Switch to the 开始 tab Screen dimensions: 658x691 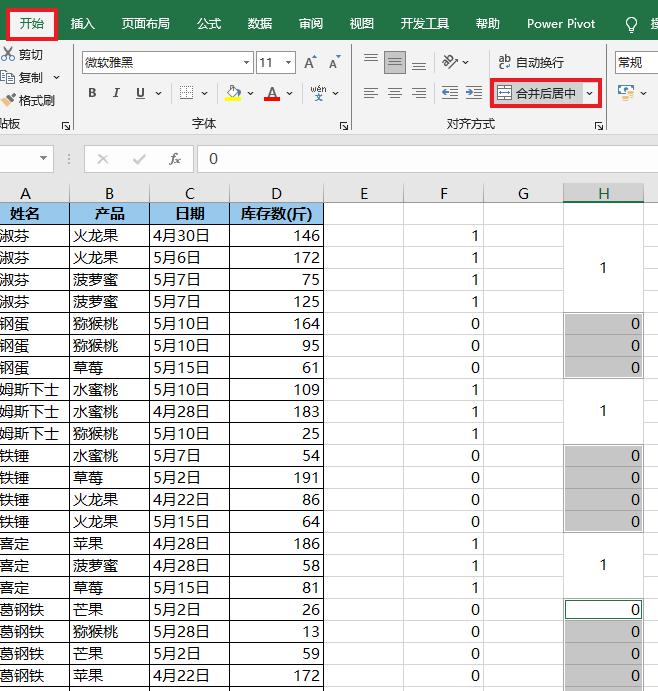(32, 23)
